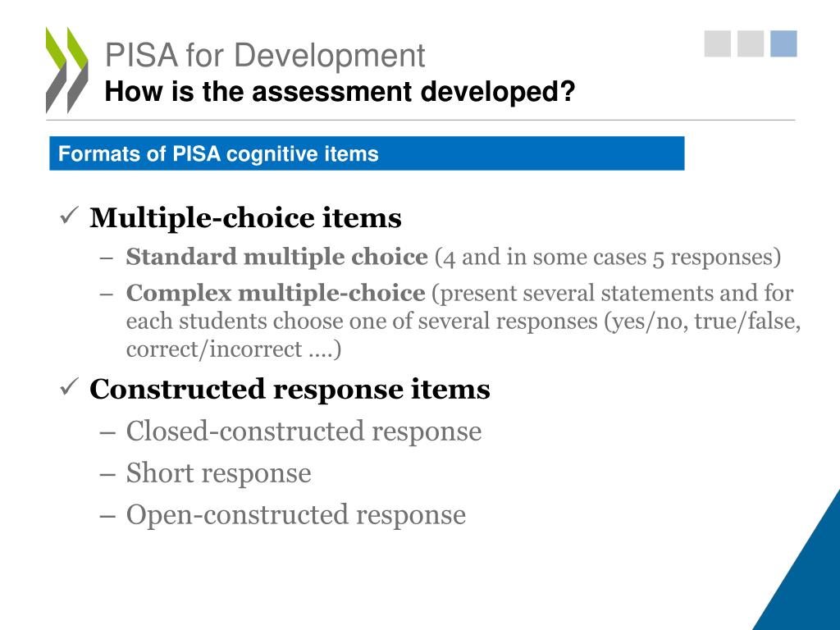Click the text correct/incorrect
Screen dimensions: 840x630
point(214,349)
